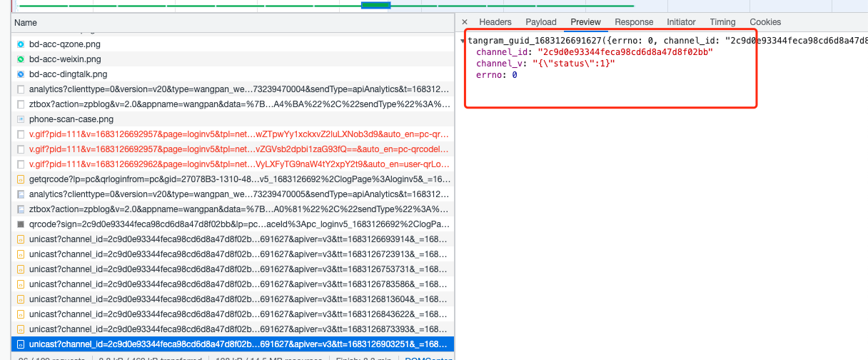Select ztbox request containing A4%BA
868x360 pixels.
coord(233,104)
